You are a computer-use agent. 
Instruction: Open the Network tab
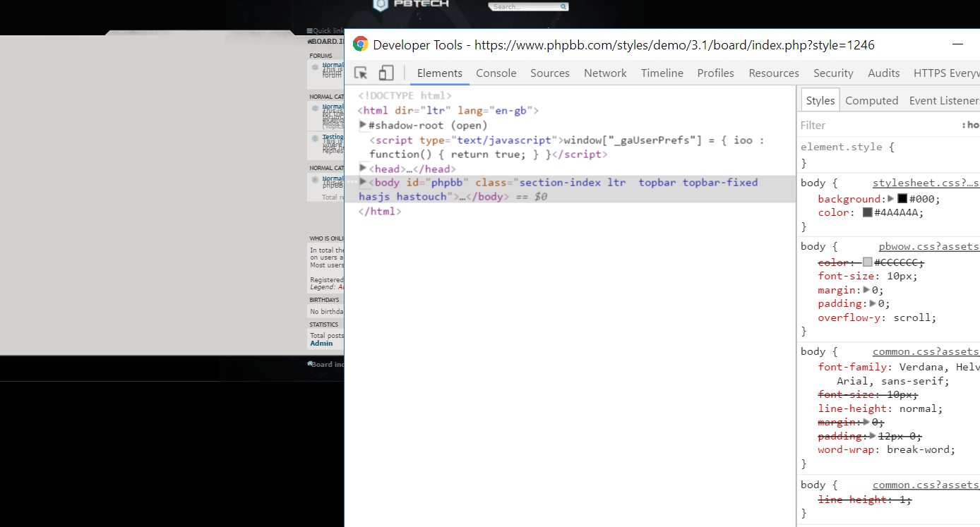(605, 73)
